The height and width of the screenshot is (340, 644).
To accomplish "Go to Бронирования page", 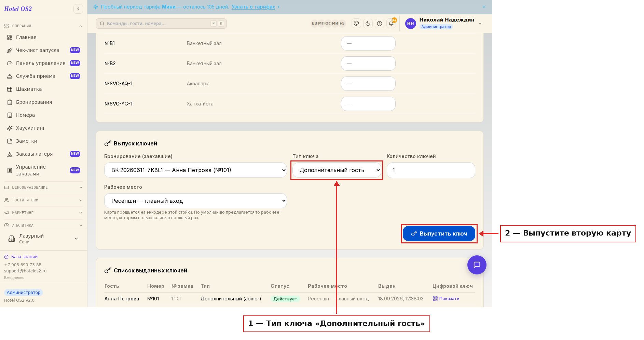I will [43, 102].
